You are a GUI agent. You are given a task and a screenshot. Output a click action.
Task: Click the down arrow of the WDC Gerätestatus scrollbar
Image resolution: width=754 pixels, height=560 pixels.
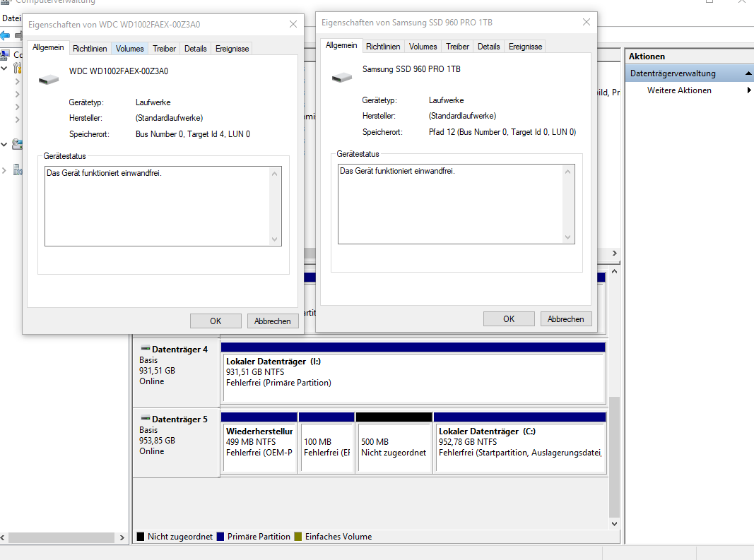[275, 239]
